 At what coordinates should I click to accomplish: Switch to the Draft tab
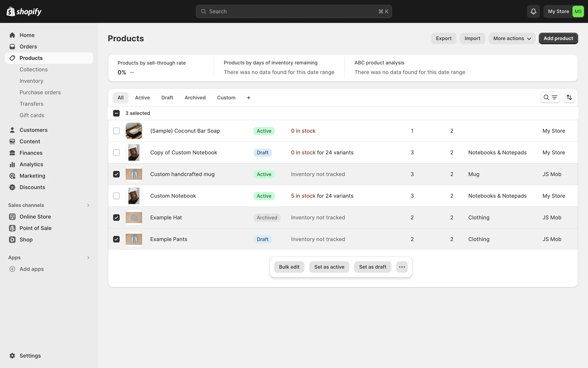click(x=167, y=98)
